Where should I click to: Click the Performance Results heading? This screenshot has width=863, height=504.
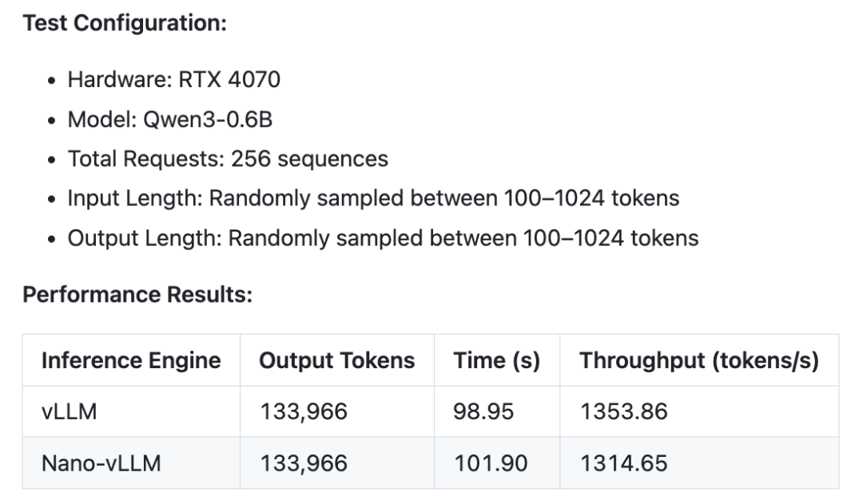click(137, 295)
